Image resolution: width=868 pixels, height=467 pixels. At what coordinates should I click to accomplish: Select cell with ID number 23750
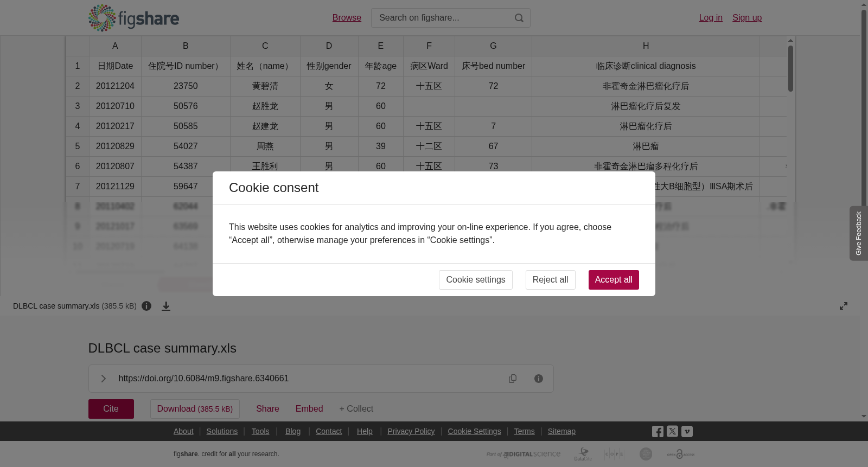(x=186, y=86)
